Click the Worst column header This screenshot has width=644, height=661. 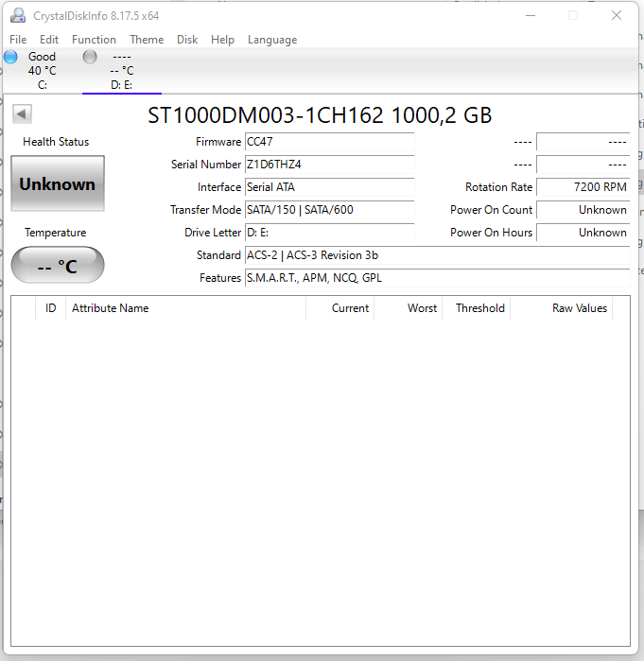(x=409, y=308)
